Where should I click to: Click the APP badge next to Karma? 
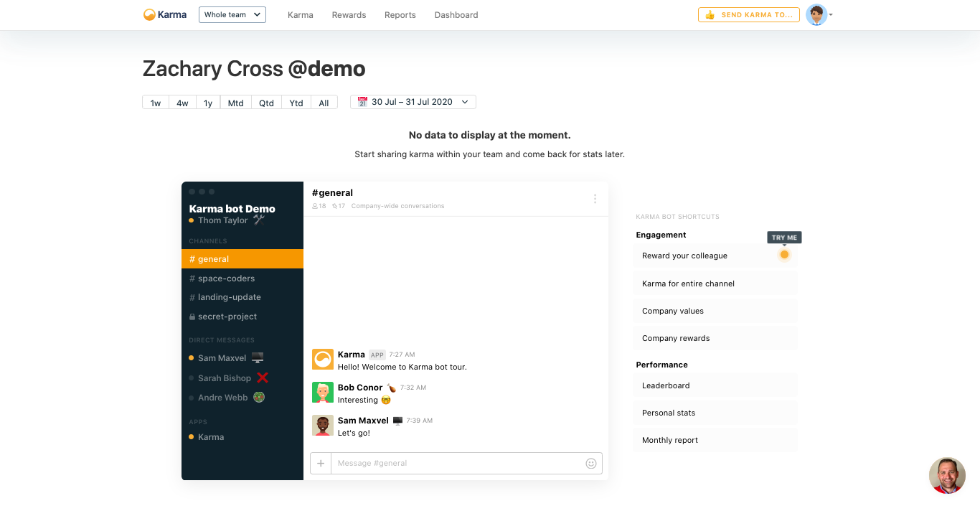click(377, 355)
